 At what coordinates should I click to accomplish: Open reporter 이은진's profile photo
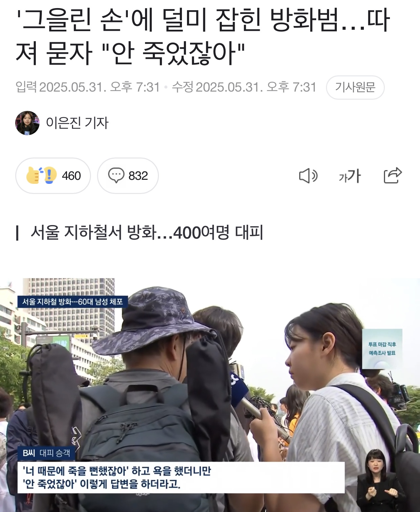click(27, 123)
